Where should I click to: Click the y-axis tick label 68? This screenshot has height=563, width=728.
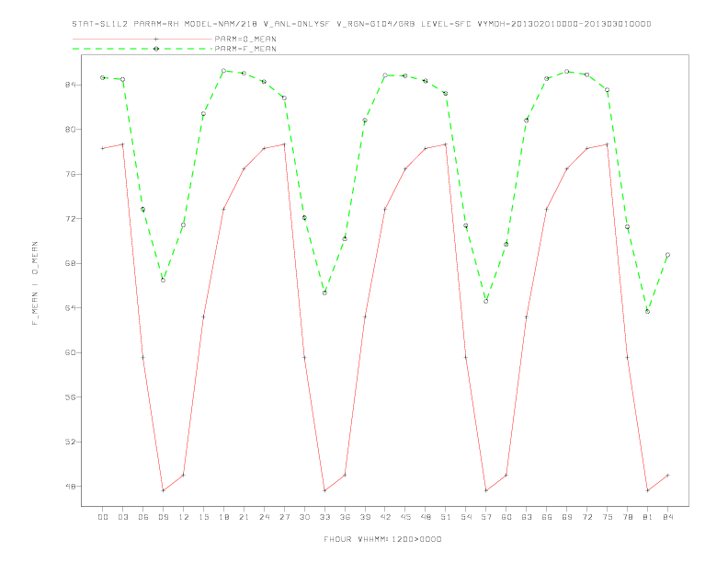(x=71, y=263)
